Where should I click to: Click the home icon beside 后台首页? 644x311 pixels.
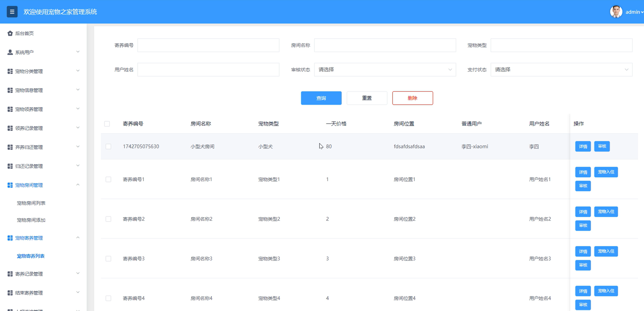pyautogui.click(x=10, y=33)
